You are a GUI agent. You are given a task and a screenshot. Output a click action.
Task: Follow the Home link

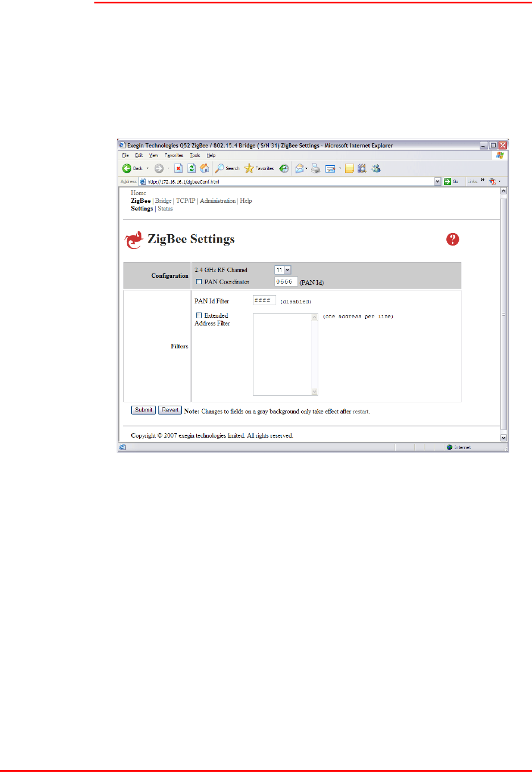point(138,193)
